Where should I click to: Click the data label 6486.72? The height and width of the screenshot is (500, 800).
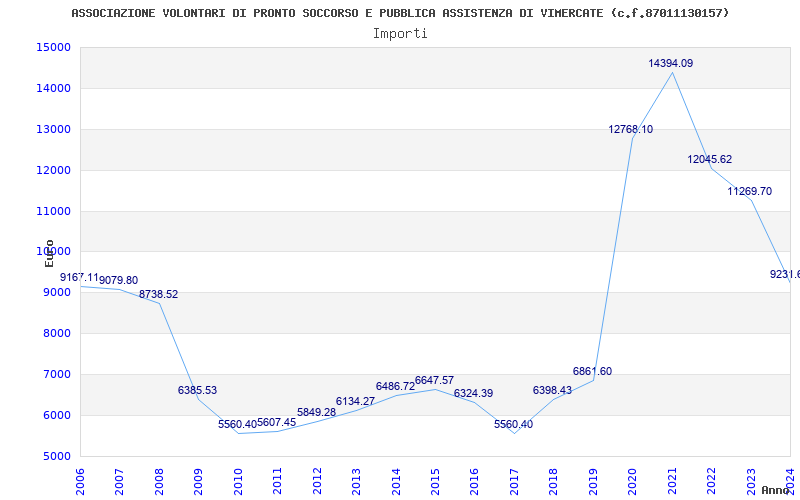click(395, 386)
